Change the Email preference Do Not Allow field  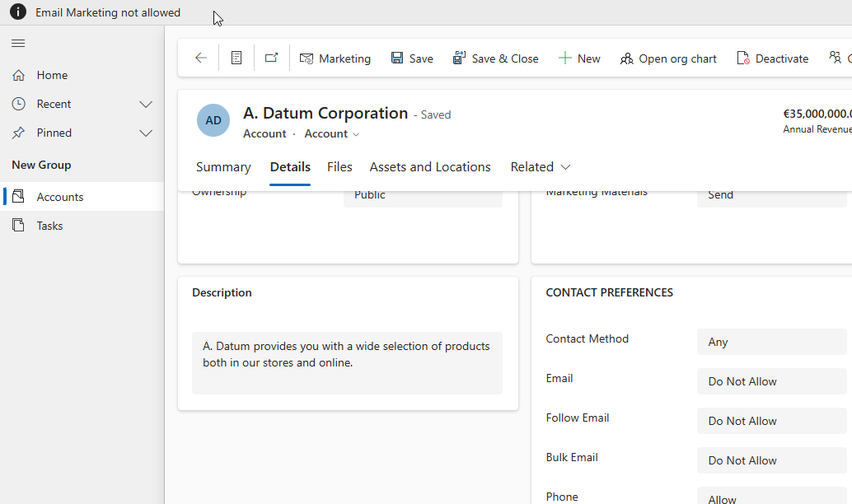pyautogui.click(x=771, y=381)
